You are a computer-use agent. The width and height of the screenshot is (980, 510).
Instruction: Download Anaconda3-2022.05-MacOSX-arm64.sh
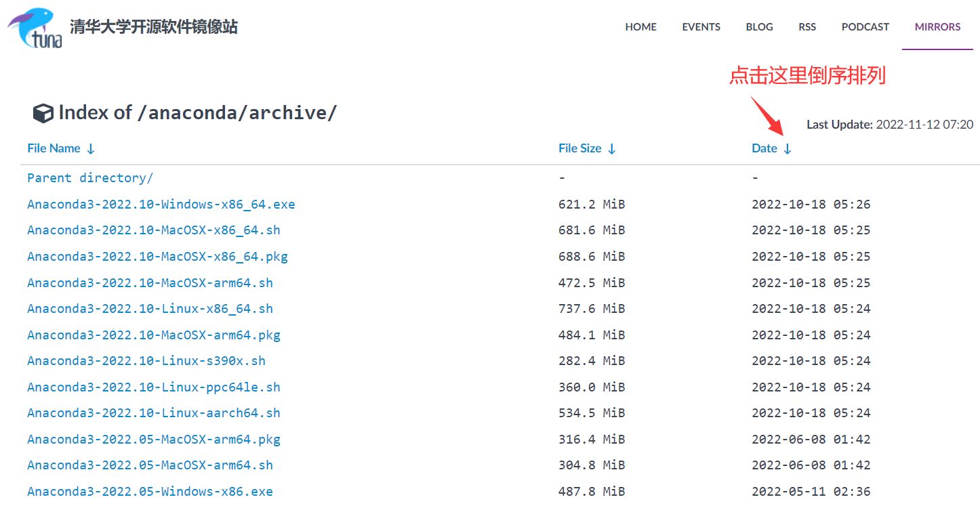(150, 465)
